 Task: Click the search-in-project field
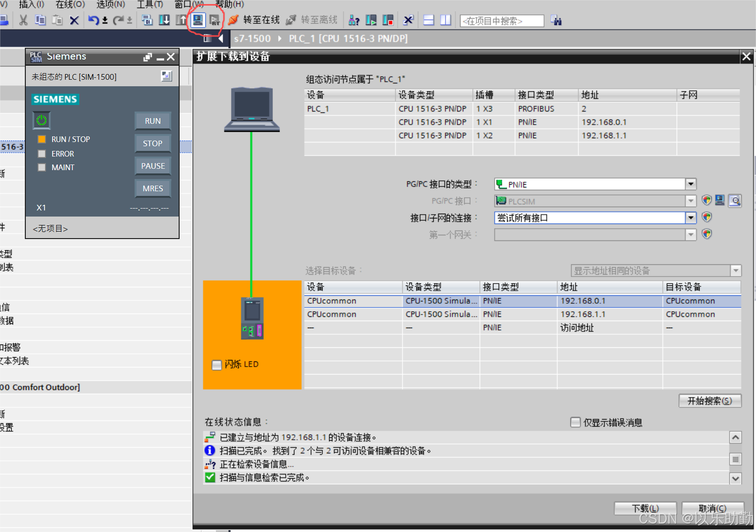[x=502, y=21]
